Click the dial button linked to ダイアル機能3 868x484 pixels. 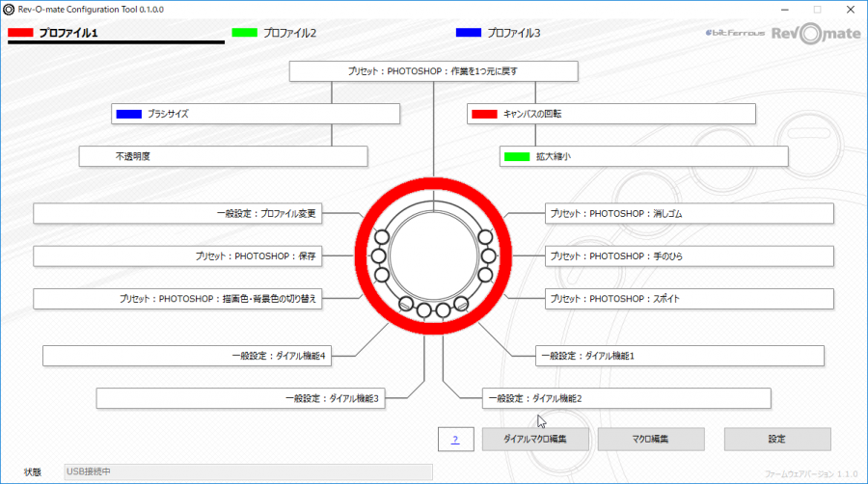pos(424,310)
